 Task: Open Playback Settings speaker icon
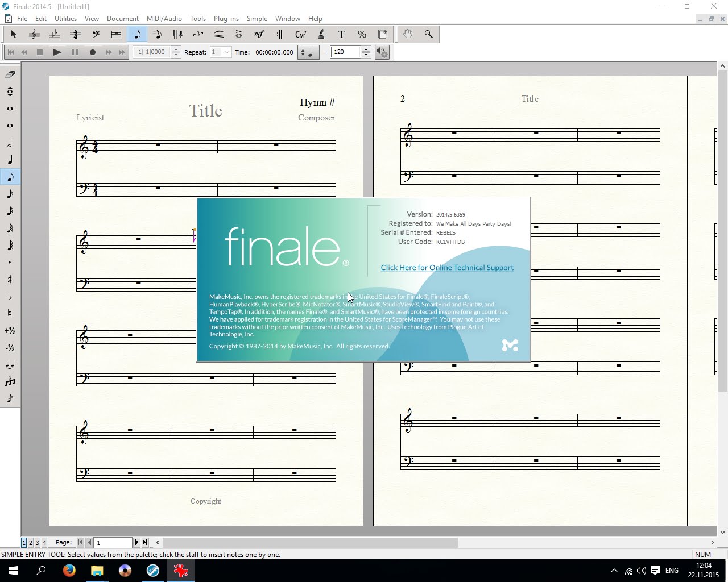[x=382, y=52]
